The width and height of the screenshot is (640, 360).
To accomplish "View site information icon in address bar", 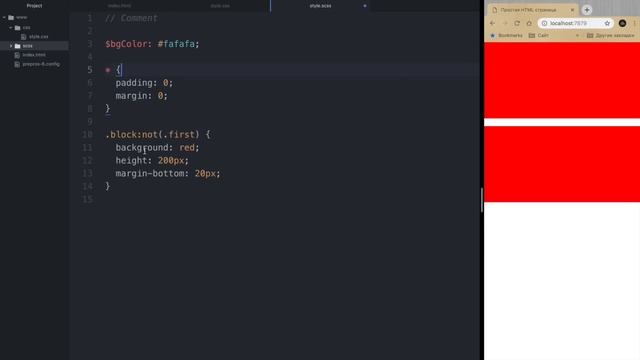I will click(x=544, y=23).
